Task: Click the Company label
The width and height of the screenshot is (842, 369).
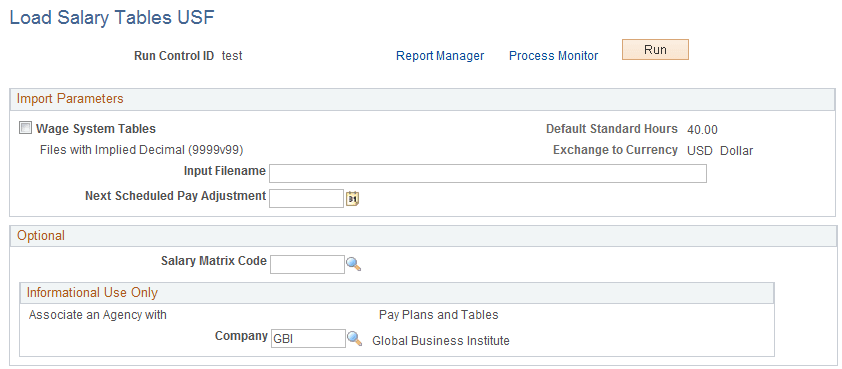Action: pyautogui.click(x=241, y=336)
